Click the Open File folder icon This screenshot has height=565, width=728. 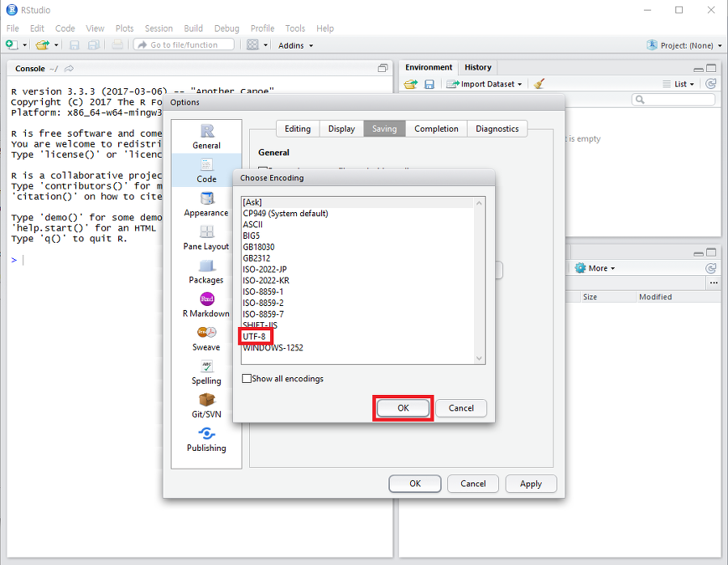[x=42, y=45]
